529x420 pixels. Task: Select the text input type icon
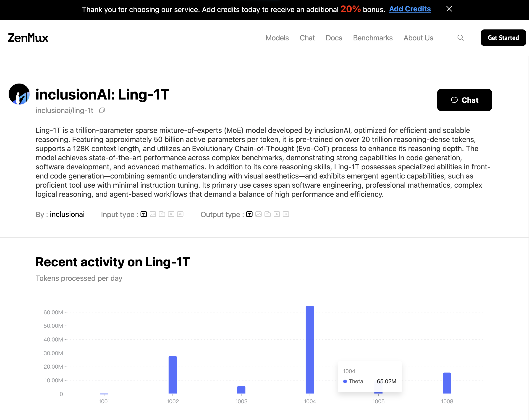[x=144, y=214]
